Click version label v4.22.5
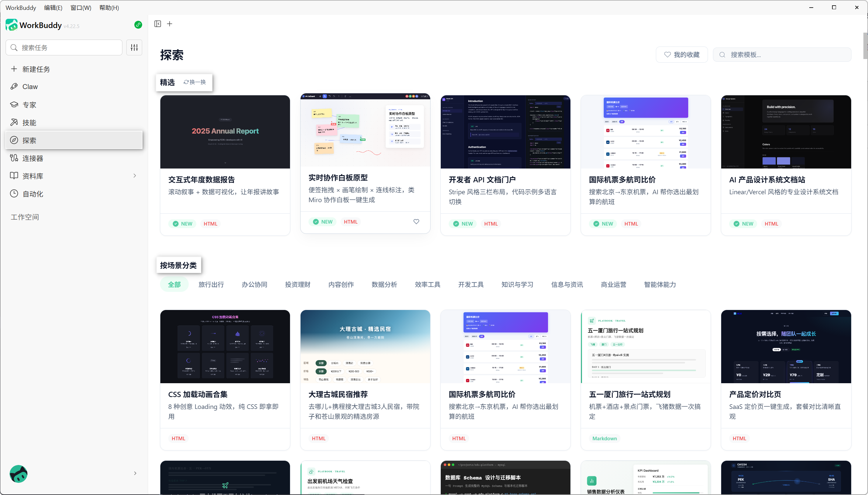Viewport: 868px width, 495px height. point(72,26)
